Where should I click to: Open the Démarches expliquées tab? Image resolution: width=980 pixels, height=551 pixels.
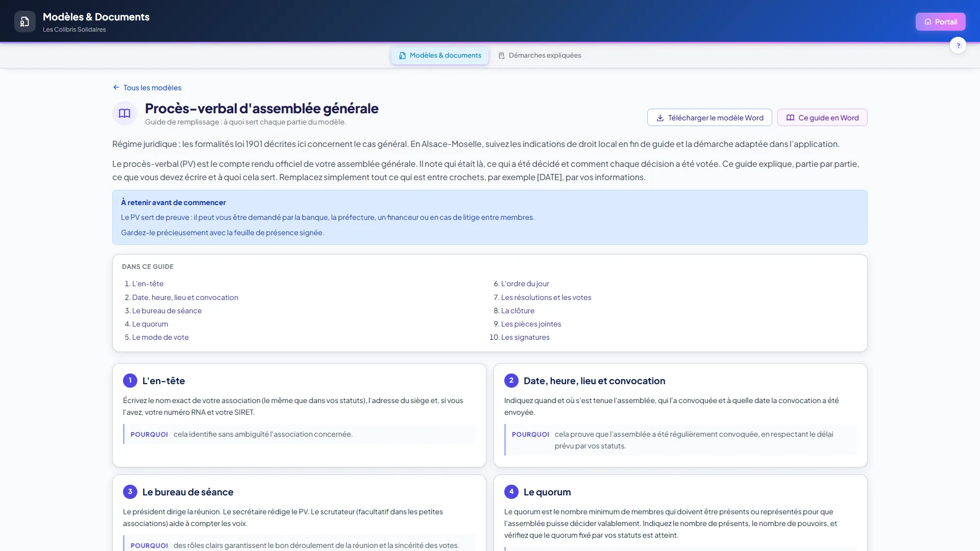(x=540, y=55)
